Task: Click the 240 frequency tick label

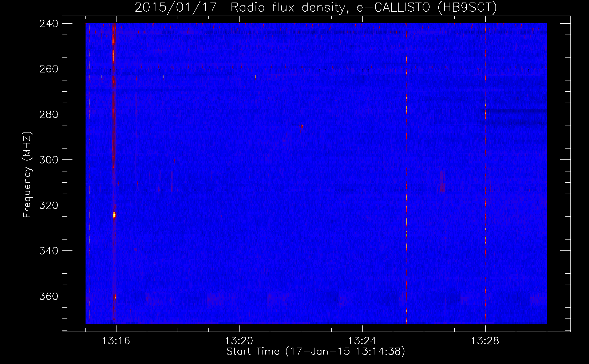Action: pyautogui.click(x=49, y=23)
